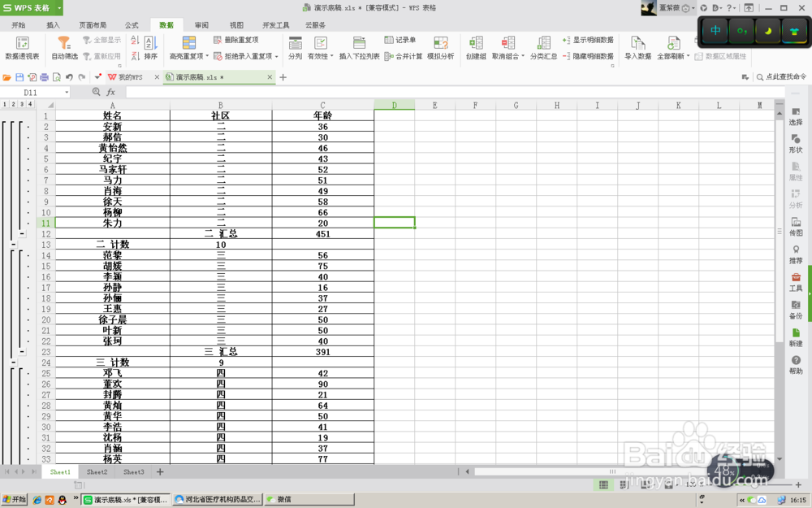
Task: Open the 我的WPS document tab
Action: tap(130, 77)
